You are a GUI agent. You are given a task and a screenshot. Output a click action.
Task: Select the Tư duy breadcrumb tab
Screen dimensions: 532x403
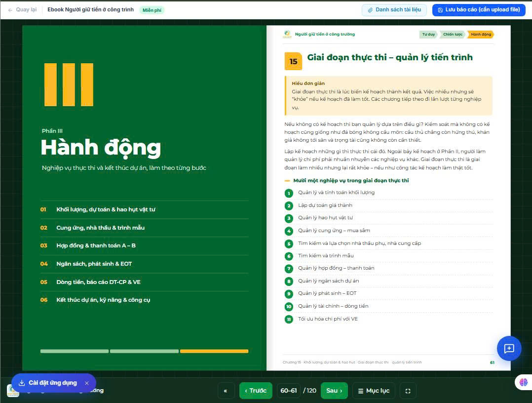coord(428,34)
